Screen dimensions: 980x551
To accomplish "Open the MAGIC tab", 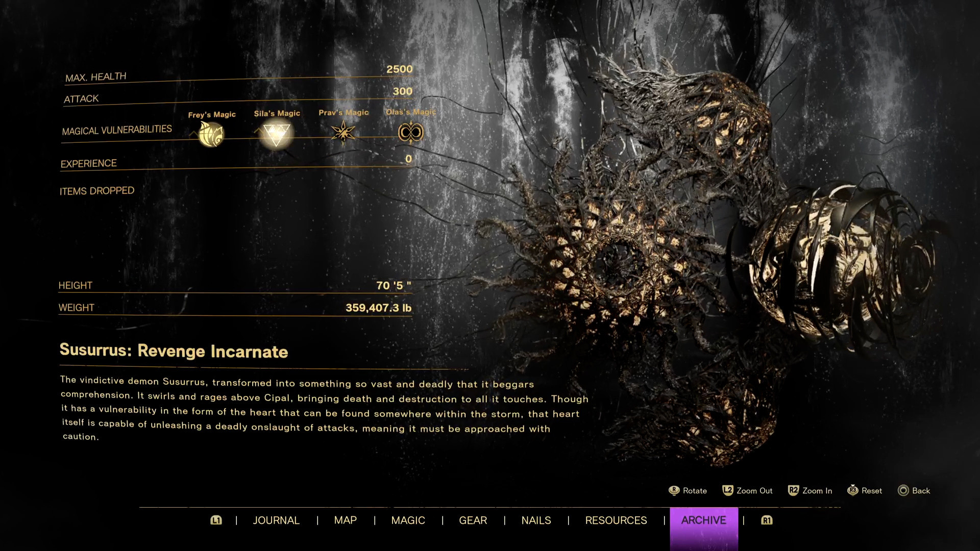I will (x=408, y=520).
